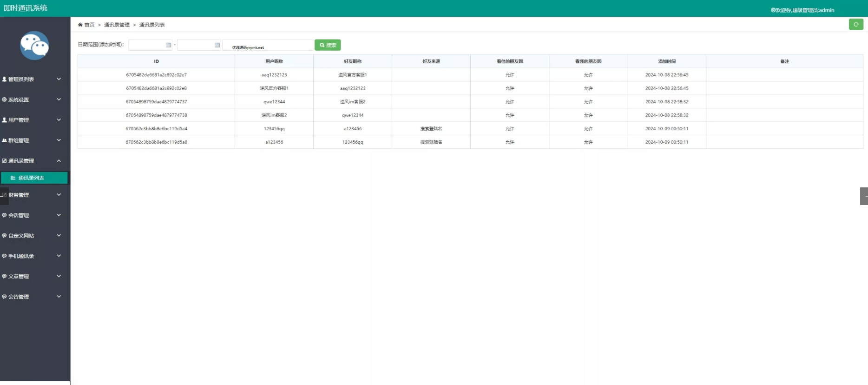Image resolution: width=868 pixels, height=385 pixels.
Task: Click friend nickname a123456 in fifth row
Action: 353,129
